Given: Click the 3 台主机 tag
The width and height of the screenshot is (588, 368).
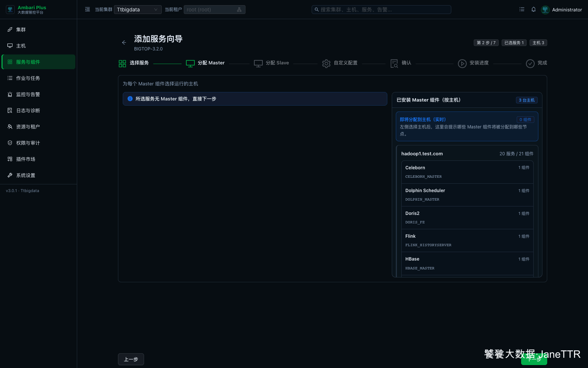Looking at the screenshot, I should coord(527,100).
